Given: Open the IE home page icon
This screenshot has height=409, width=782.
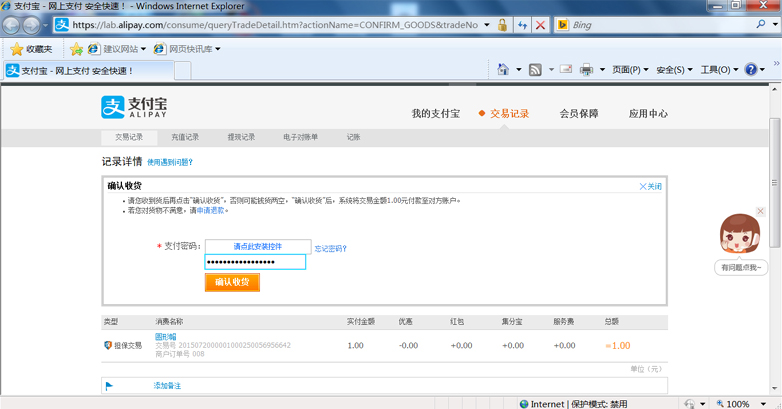Looking at the screenshot, I should pyautogui.click(x=503, y=70).
